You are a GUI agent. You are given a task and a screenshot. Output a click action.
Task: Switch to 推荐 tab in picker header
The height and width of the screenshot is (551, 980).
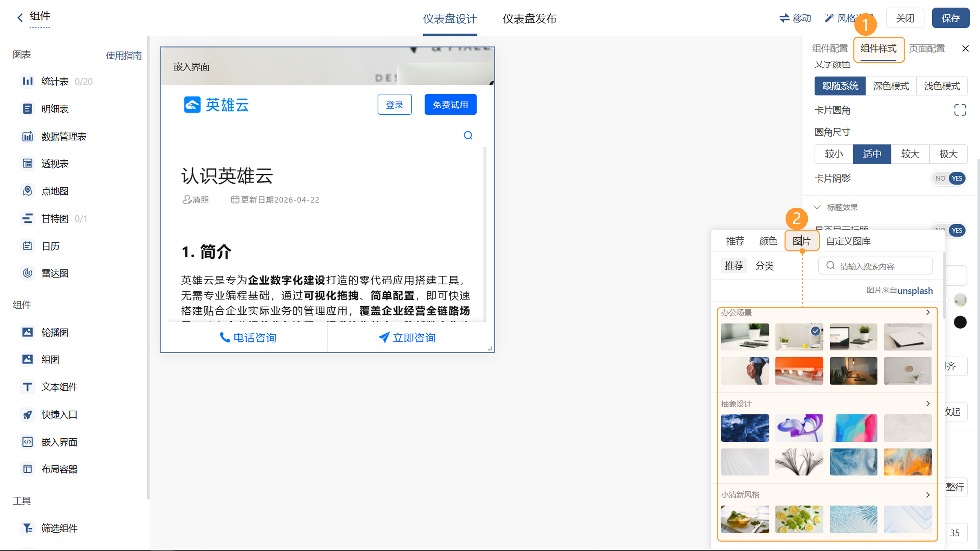pyautogui.click(x=735, y=241)
